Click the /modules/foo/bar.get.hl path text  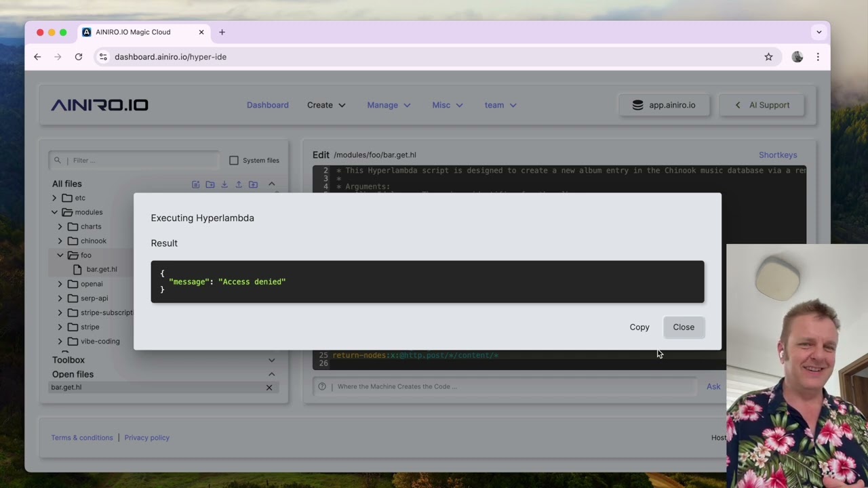point(375,155)
